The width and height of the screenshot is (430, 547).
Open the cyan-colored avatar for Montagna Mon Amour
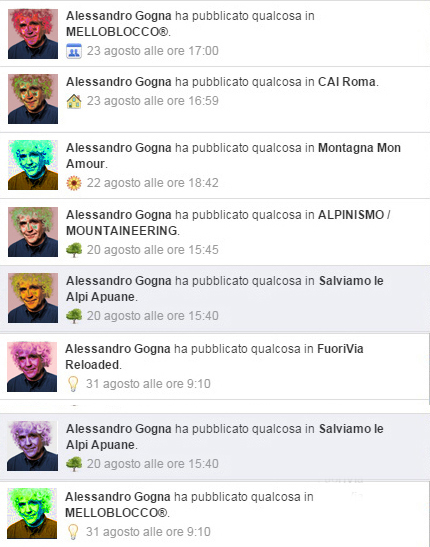tap(33, 165)
